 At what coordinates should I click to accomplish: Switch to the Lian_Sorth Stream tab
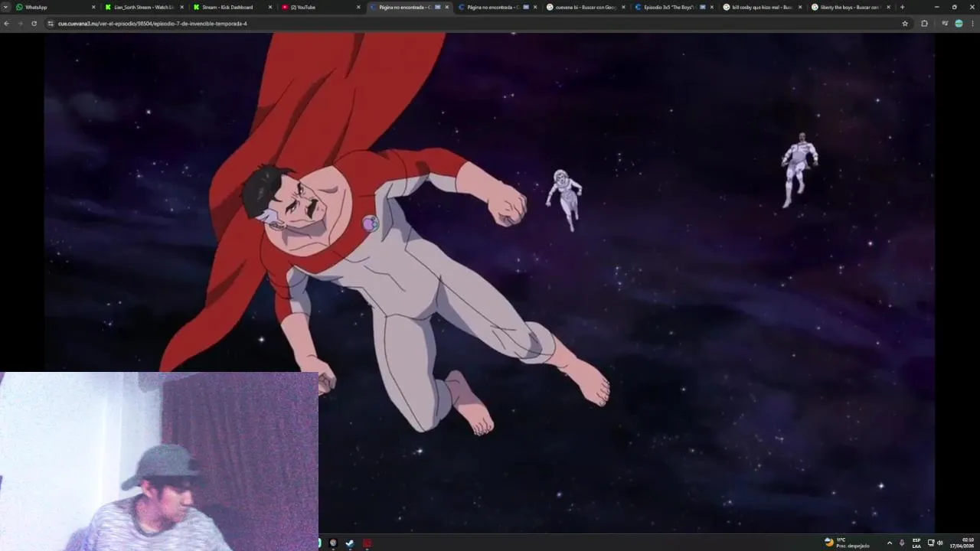[144, 7]
